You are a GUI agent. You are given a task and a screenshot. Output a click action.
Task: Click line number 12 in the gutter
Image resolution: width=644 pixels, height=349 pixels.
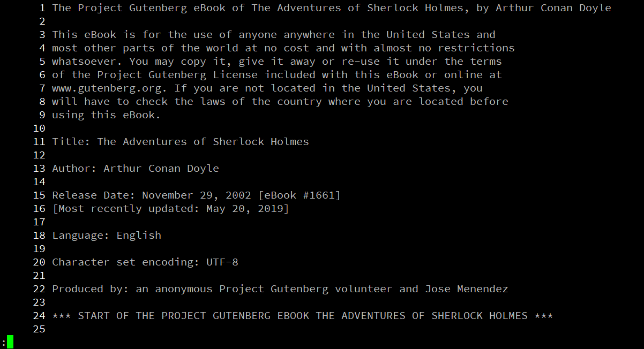click(39, 155)
